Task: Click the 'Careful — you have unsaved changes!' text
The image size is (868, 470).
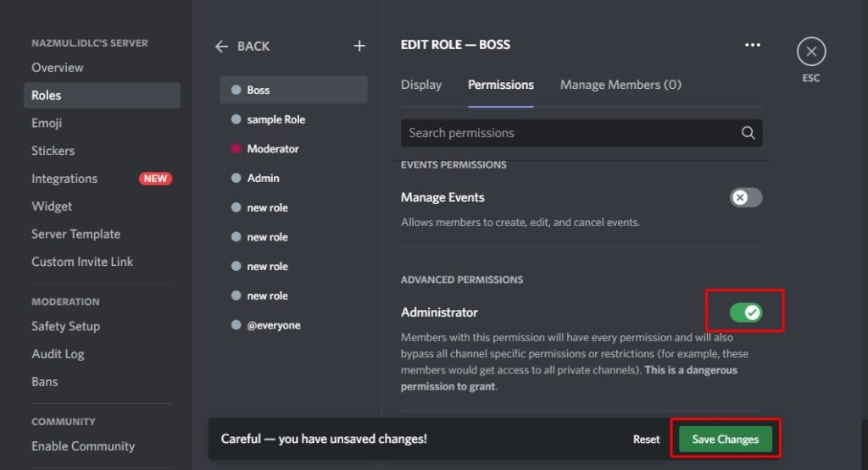Action: click(324, 439)
